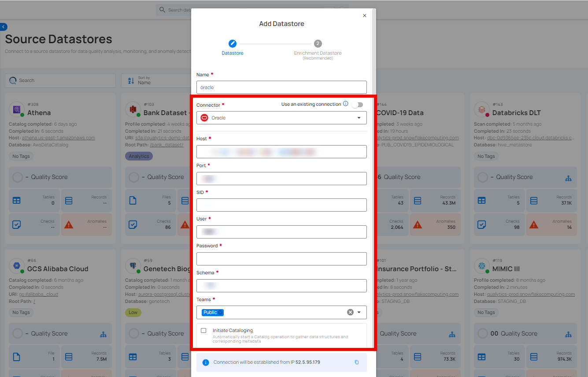Click the MIMIC III Records icon

[x=534, y=356]
